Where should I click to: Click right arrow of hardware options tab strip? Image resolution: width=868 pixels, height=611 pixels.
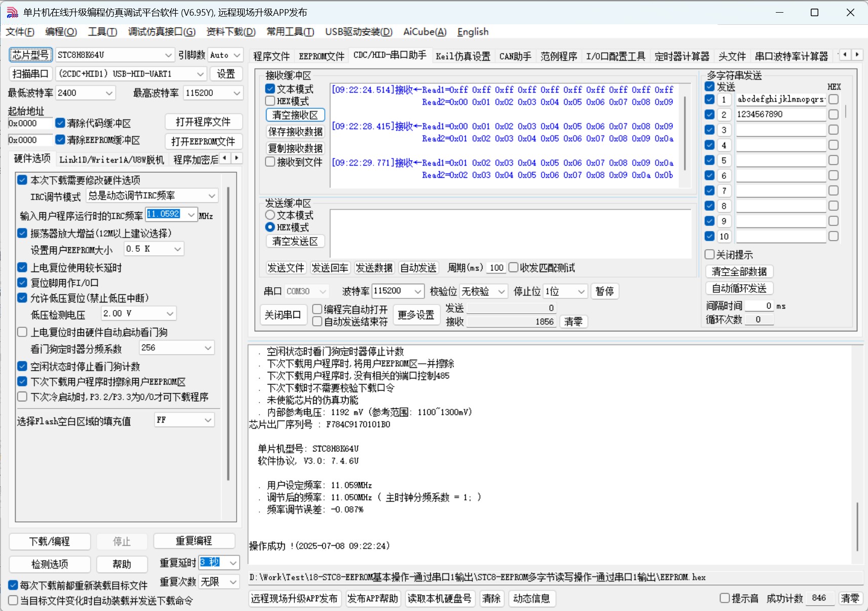tap(237, 158)
